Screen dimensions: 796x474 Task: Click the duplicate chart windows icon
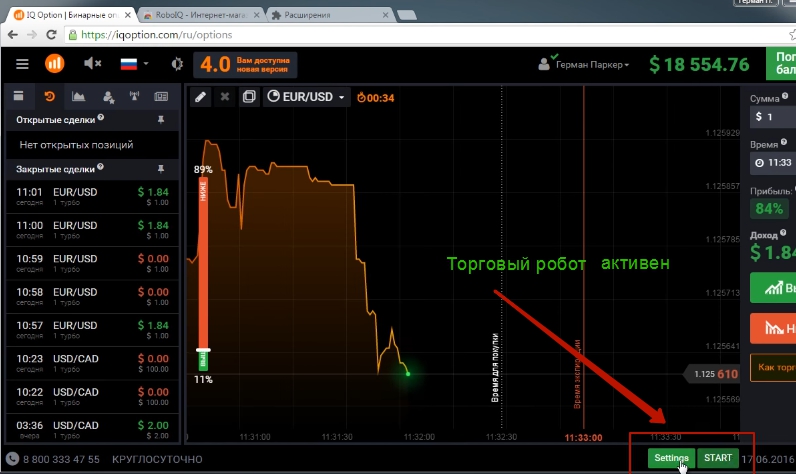click(x=249, y=96)
